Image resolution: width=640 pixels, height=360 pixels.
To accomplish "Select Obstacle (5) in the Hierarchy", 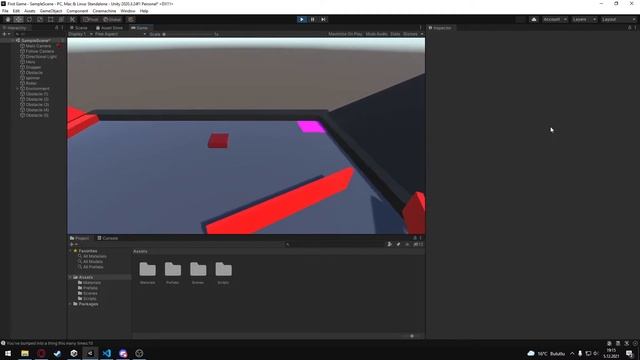I will click(x=37, y=116).
